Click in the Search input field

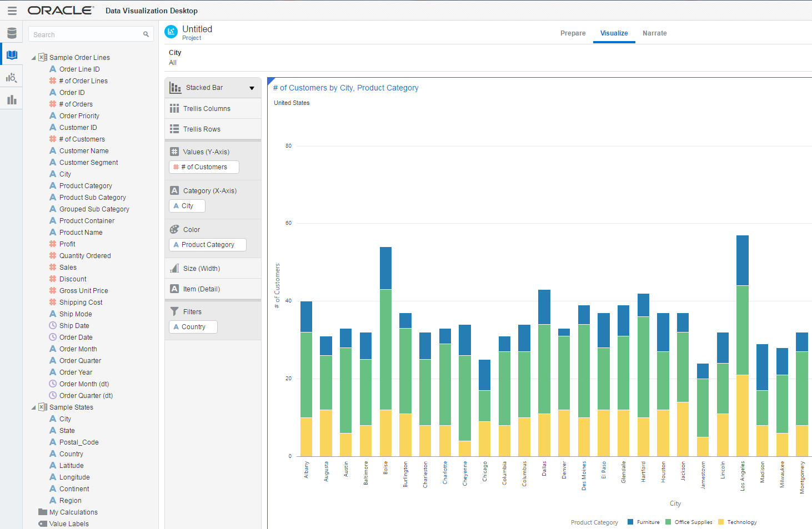(86, 34)
